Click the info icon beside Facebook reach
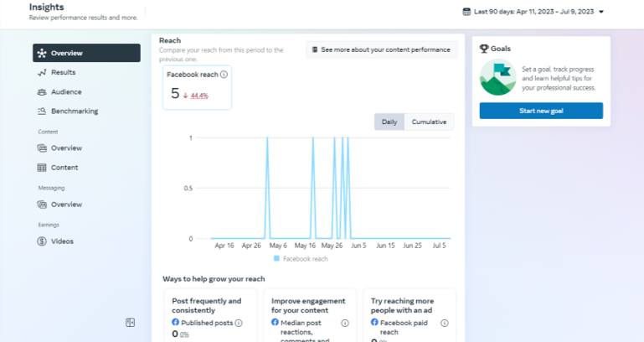Viewport: 644px width, 342px height. 224,75
